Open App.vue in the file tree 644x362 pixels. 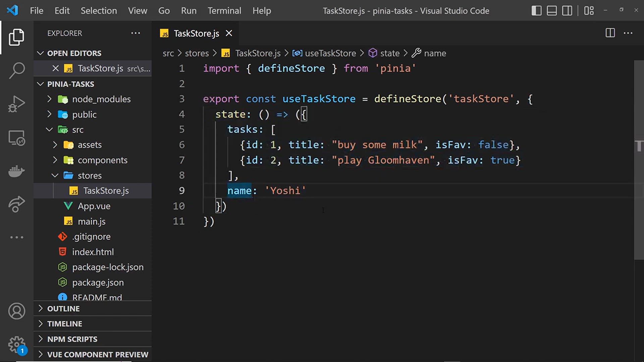point(93,206)
